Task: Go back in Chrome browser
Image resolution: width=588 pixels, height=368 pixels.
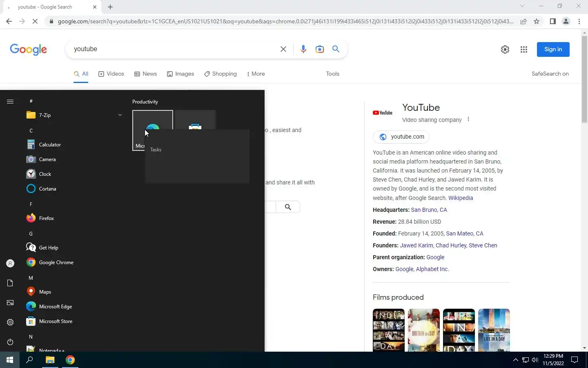Action: (x=9, y=21)
